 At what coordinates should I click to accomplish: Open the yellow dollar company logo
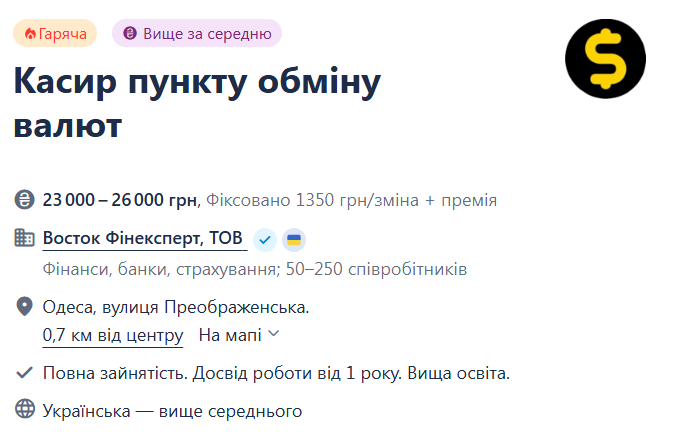(x=605, y=59)
